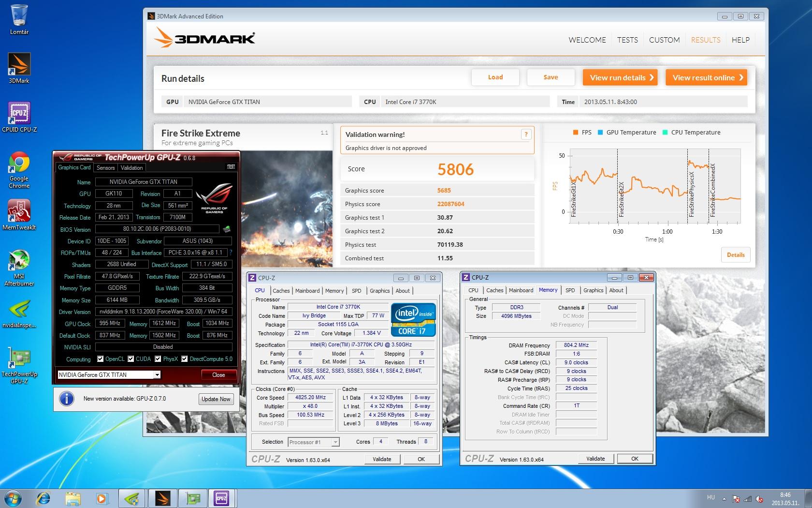Click the overall score value 5806

pyautogui.click(x=455, y=169)
